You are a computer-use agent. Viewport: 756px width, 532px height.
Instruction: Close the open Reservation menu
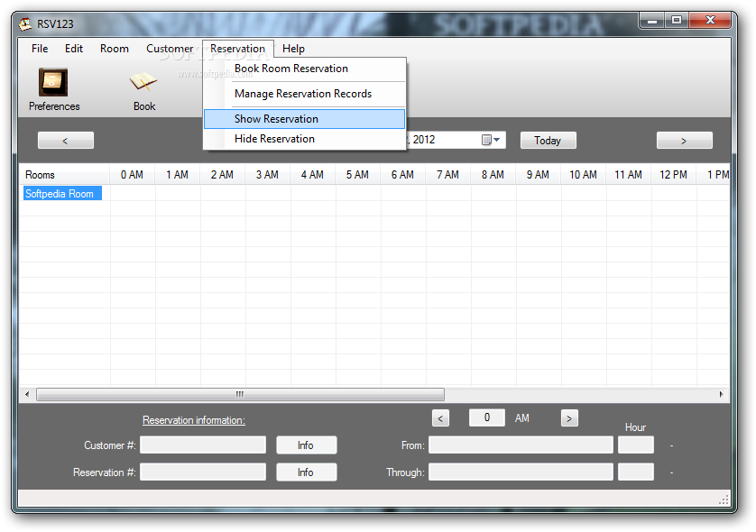(237, 49)
